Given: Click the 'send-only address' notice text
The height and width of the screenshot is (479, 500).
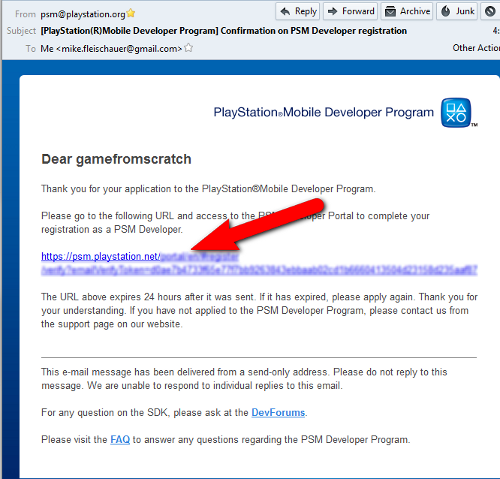Looking at the screenshot, I should (244, 379).
